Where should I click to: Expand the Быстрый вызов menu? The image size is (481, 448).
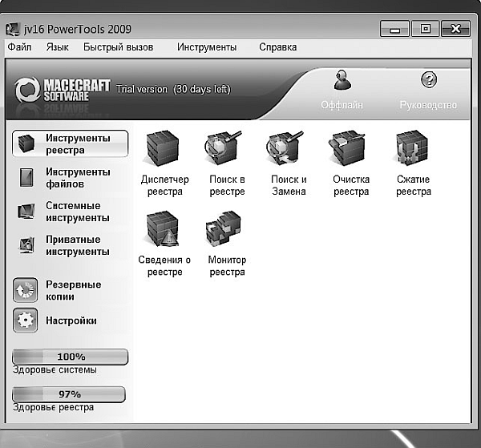coord(118,47)
